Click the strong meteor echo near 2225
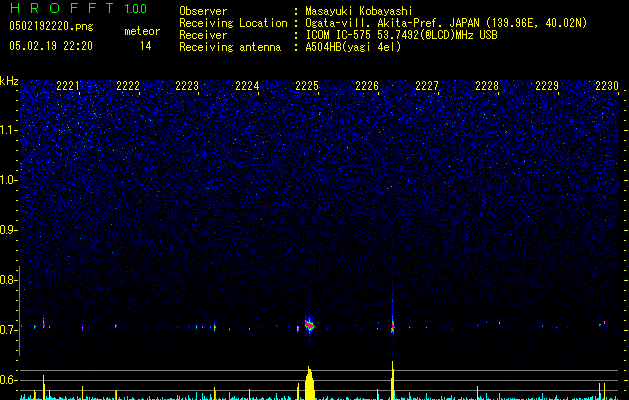 coord(309,325)
